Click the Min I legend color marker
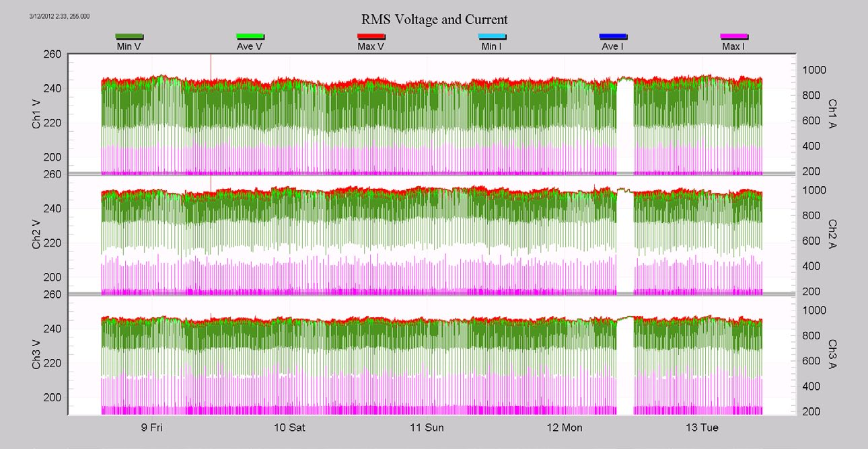Image resolution: width=868 pixels, height=449 pixels. tap(491, 37)
